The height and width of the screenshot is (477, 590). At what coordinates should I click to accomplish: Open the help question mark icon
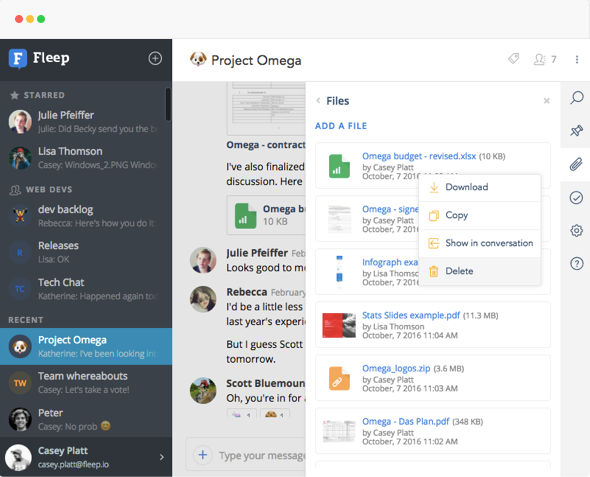click(x=576, y=263)
